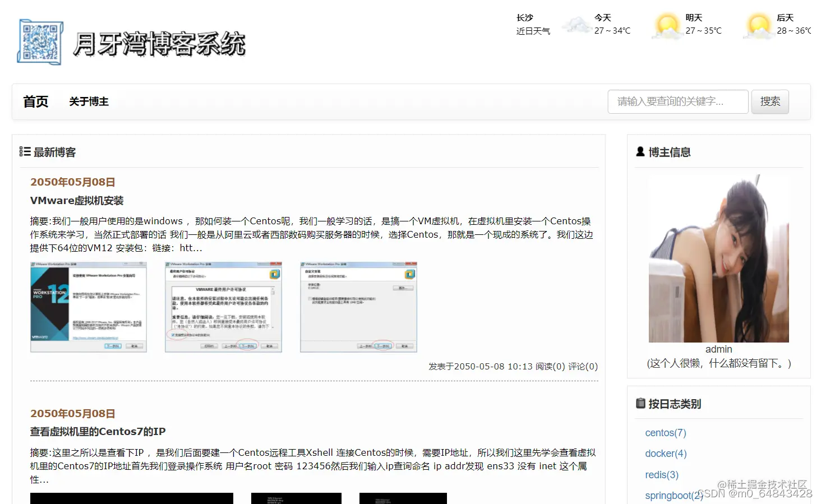821x504 pixels.
Task: Open the springboot(2) category link
Action: click(674, 495)
